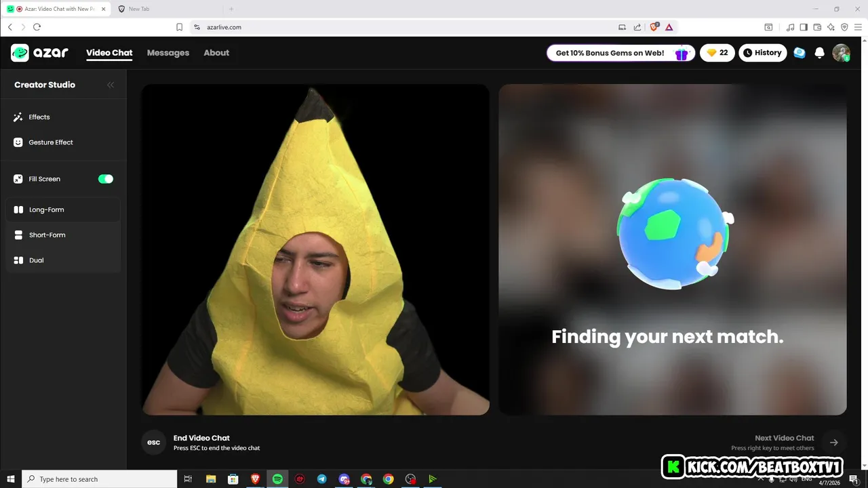Open the notification center in system tray
868x488 pixels.
pyautogui.click(x=854, y=479)
